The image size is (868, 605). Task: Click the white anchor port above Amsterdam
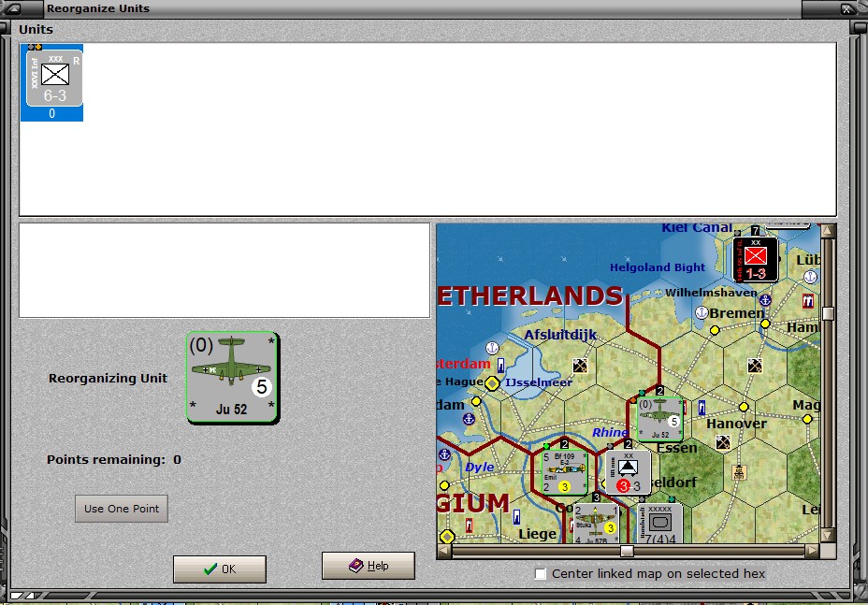tap(492, 348)
